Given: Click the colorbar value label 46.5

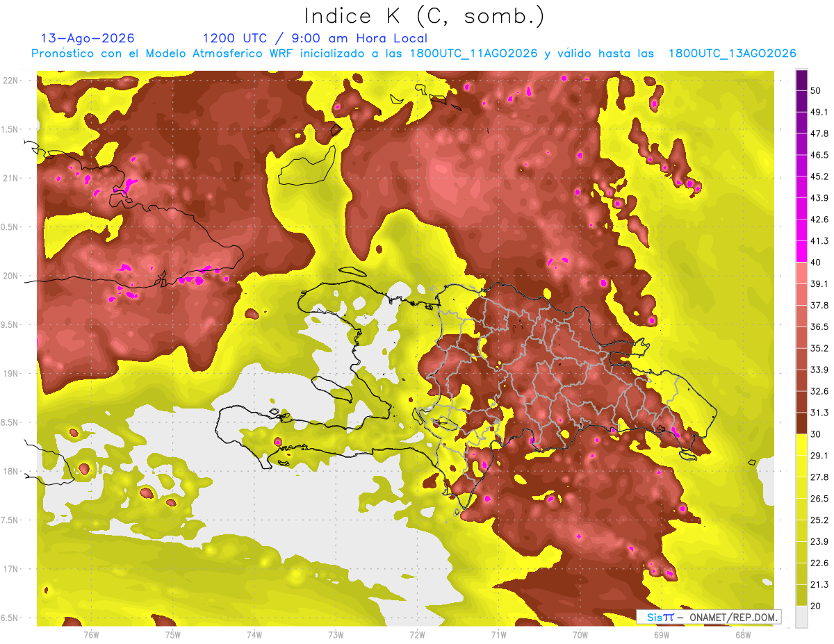Looking at the screenshot, I should point(819,155).
